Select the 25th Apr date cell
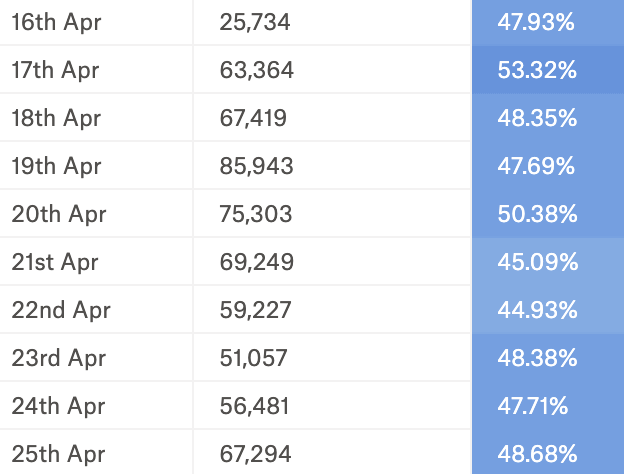This screenshot has height=474, width=624. pyautogui.click(x=58, y=453)
